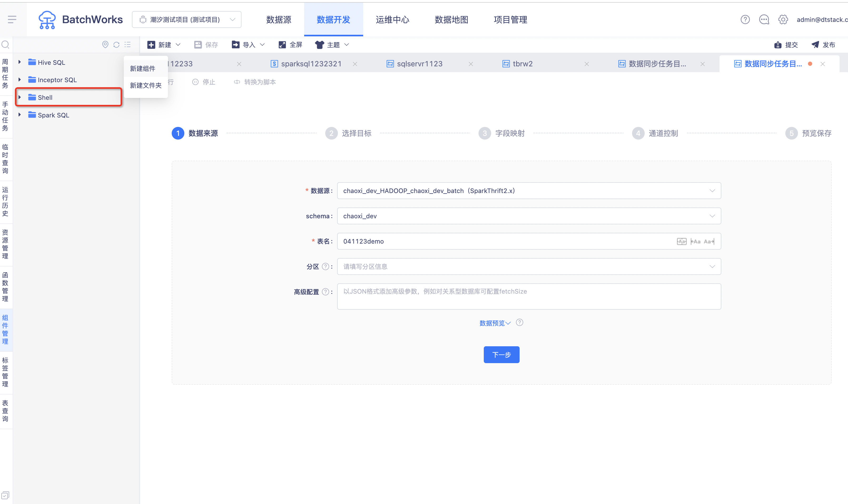Open 运行历史 sidebar section
This screenshot has height=504, width=848.
coord(6,202)
